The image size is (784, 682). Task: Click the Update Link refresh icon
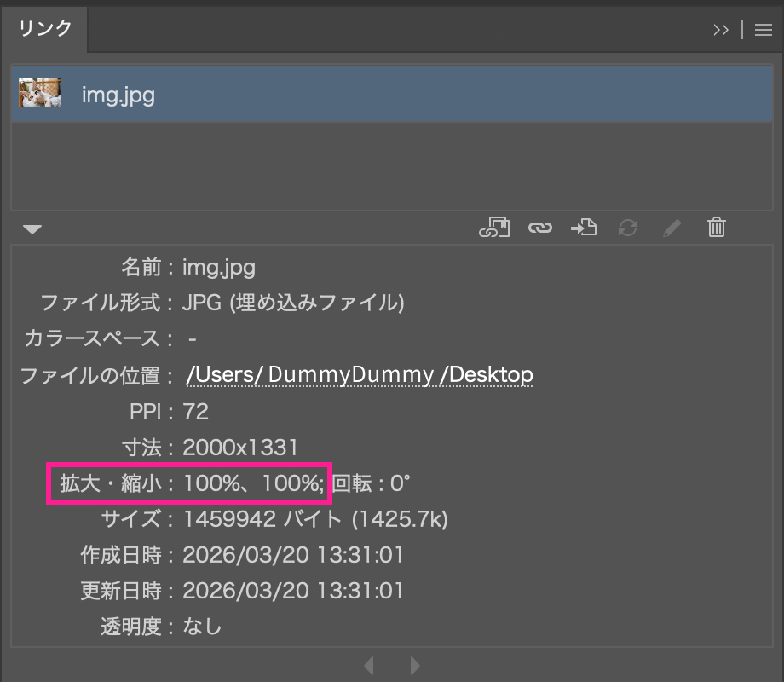[628, 228]
